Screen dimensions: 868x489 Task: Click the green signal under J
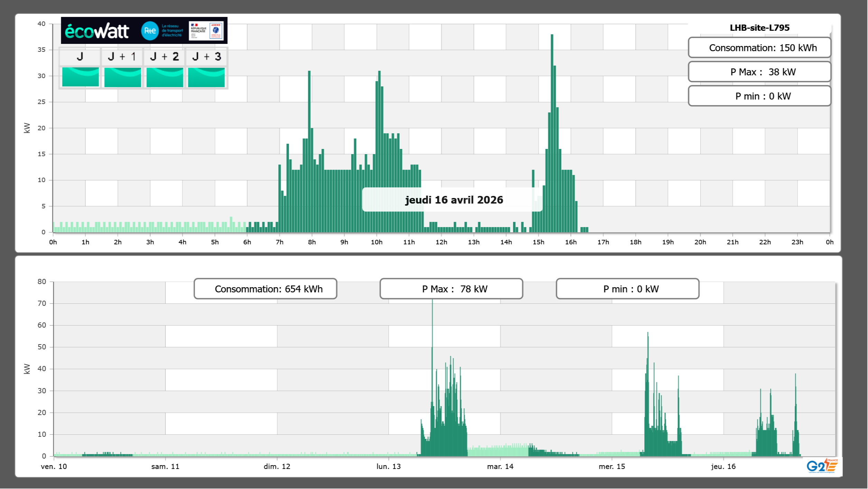tap(80, 77)
